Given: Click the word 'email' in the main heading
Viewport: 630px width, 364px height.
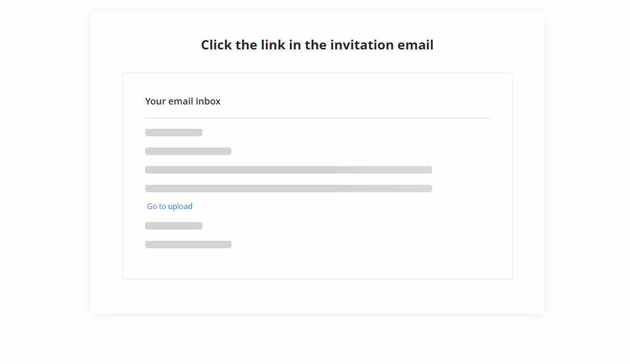Looking at the screenshot, I should tap(415, 45).
